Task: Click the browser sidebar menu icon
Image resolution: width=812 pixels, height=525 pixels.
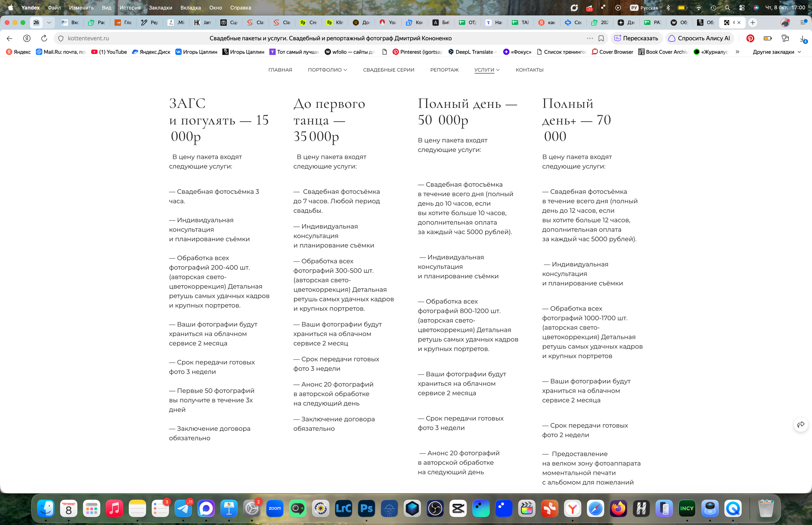Action: [803, 23]
